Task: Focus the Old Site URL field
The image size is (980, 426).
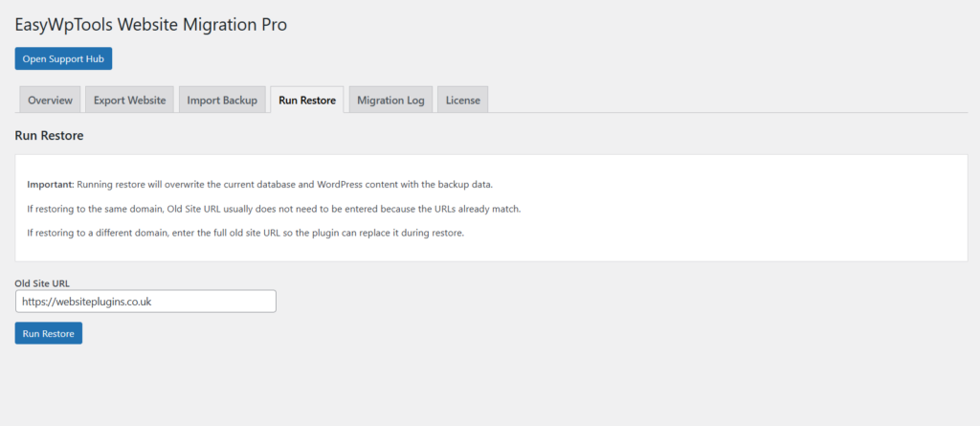Action: point(145,301)
